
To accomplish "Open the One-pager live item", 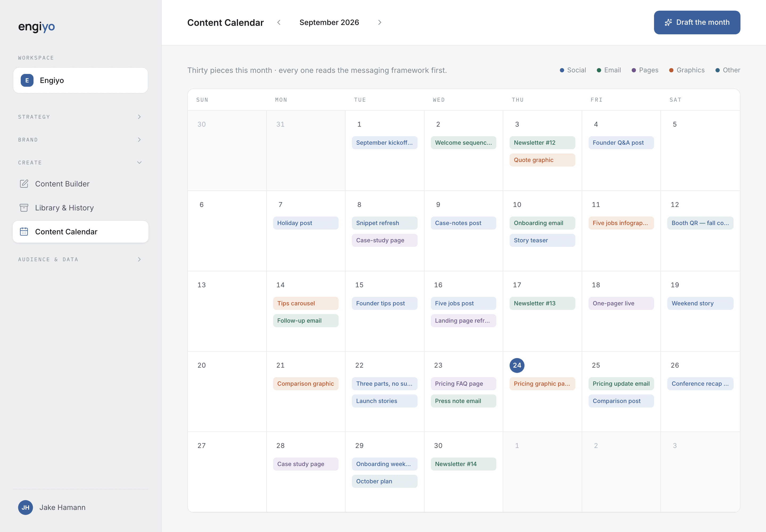I will click(621, 303).
